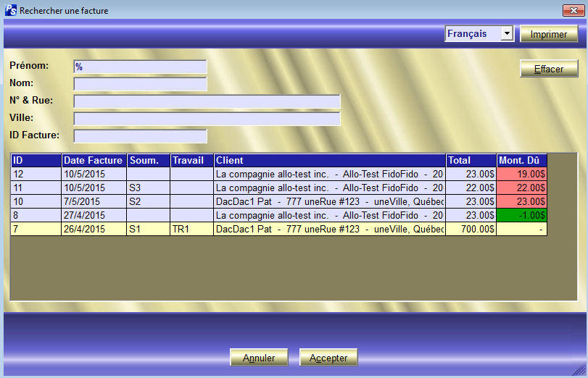588x378 pixels.
Task: Click client cell of invoice 7
Action: pyautogui.click(x=330, y=229)
